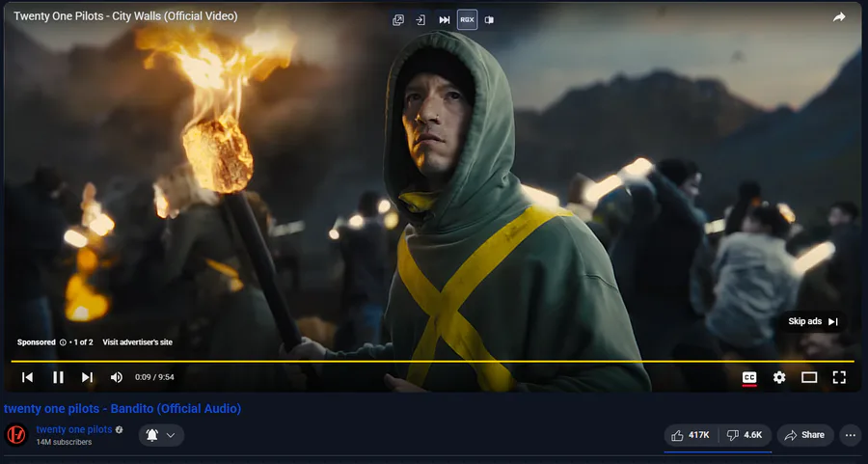Like the video (417K)
Viewport: 868px width, 464px height.
[691, 435]
